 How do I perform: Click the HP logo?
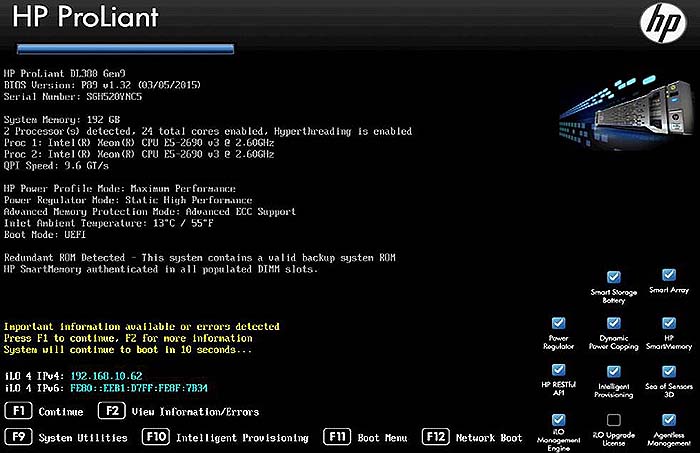663,23
